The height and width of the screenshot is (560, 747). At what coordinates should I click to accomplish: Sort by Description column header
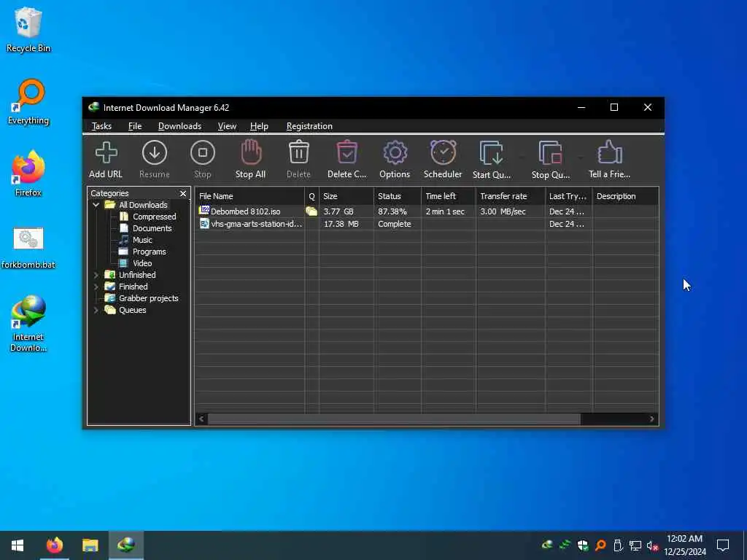pos(625,196)
